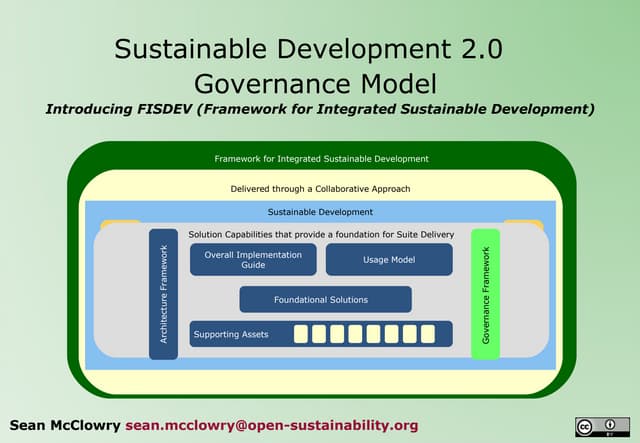Click the author name Sean McClowry
Image resolution: width=640 pixels, height=443 pixels.
[65, 425]
